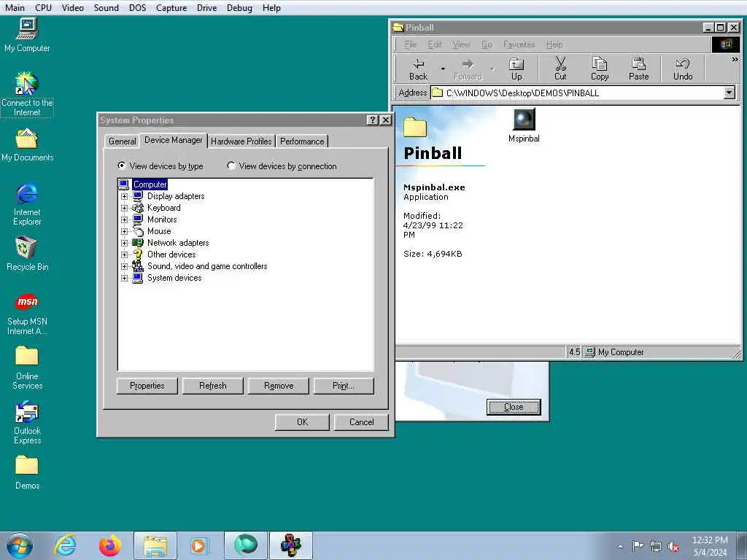
Task: Click Cancel in System Properties
Action: (361, 422)
